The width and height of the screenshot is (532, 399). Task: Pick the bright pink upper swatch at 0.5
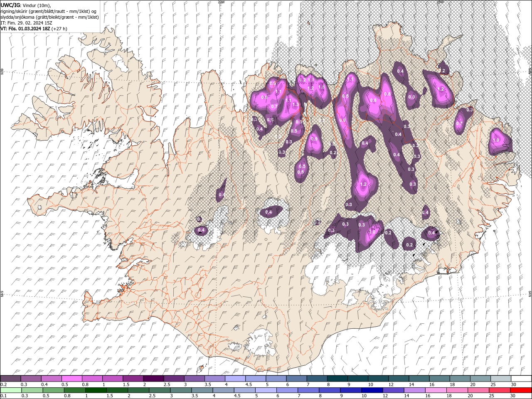point(71,379)
